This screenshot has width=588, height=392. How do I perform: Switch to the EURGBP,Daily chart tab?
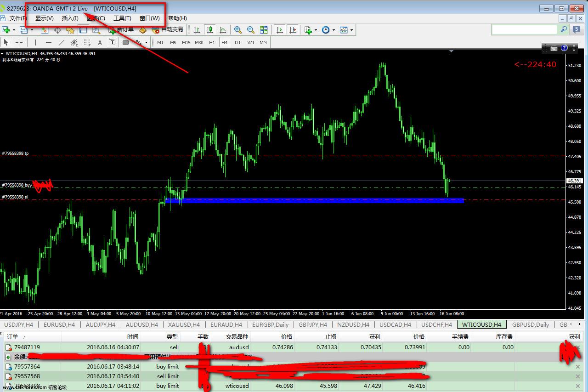(x=270, y=324)
